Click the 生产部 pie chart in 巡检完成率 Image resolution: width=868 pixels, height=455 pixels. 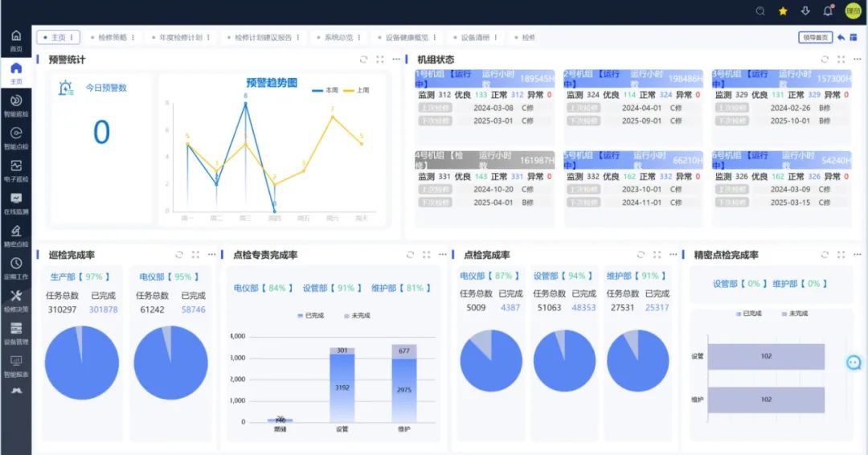[82, 363]
